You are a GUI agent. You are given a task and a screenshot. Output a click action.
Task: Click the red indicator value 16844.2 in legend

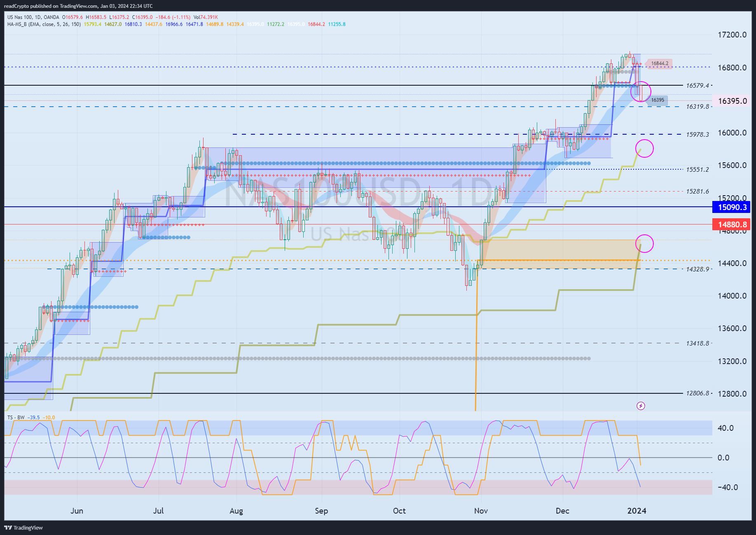pyautogui.click(x=316, y=24)
